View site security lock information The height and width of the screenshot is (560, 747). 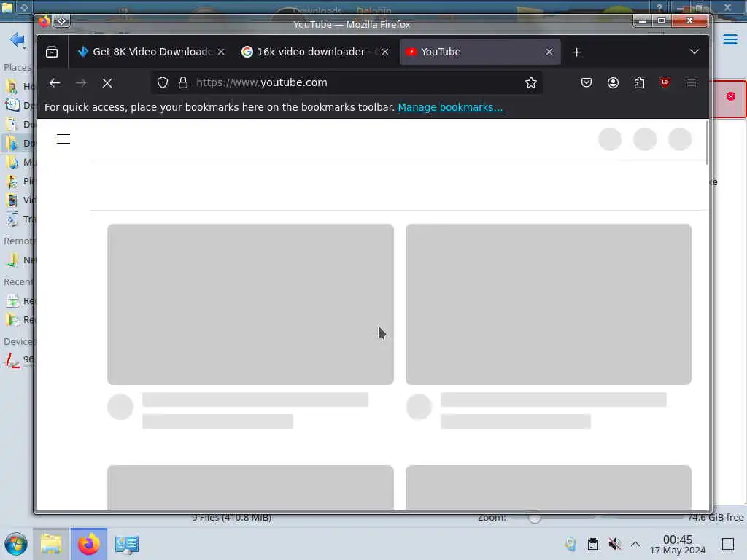(183, 83)
